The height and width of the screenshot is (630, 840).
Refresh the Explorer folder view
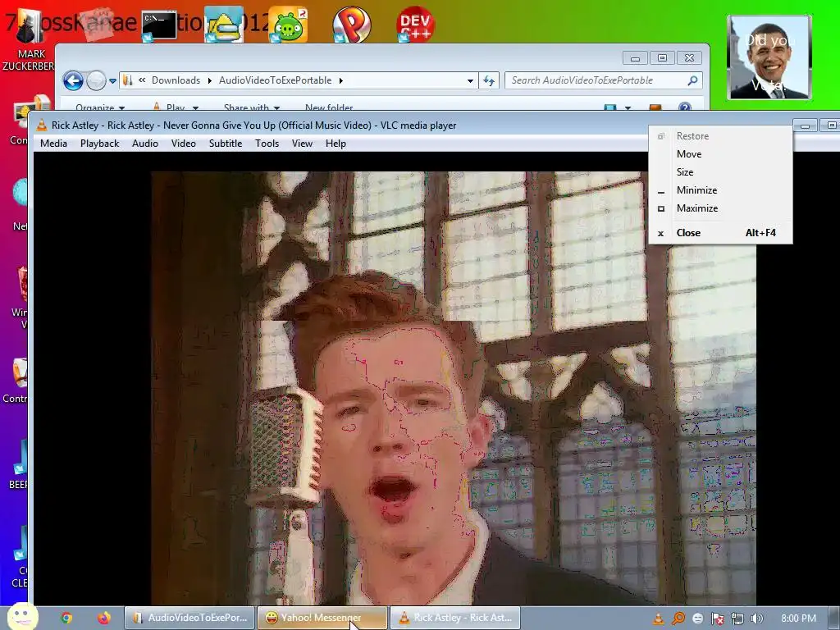coord(489,81)
